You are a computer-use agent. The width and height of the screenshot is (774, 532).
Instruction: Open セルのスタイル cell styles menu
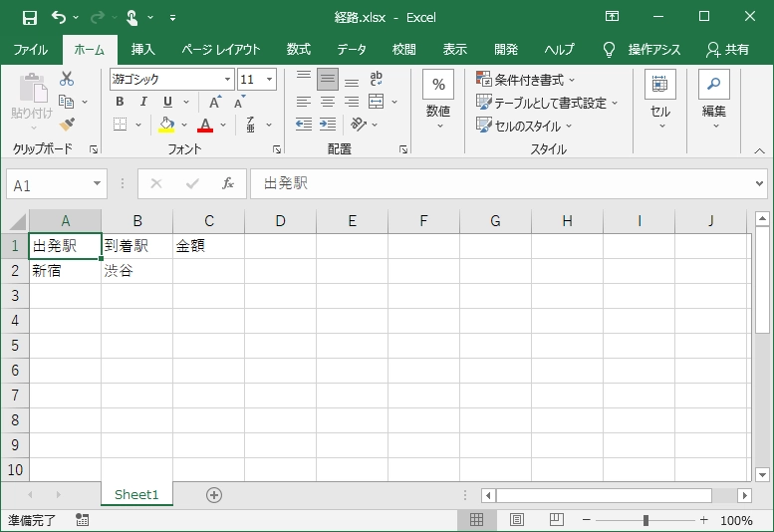click(x=524, y=126)
